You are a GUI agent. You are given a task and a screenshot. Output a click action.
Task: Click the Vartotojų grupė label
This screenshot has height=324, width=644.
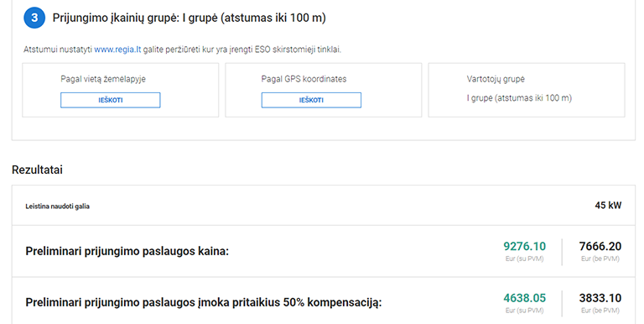tap(496, 79)
